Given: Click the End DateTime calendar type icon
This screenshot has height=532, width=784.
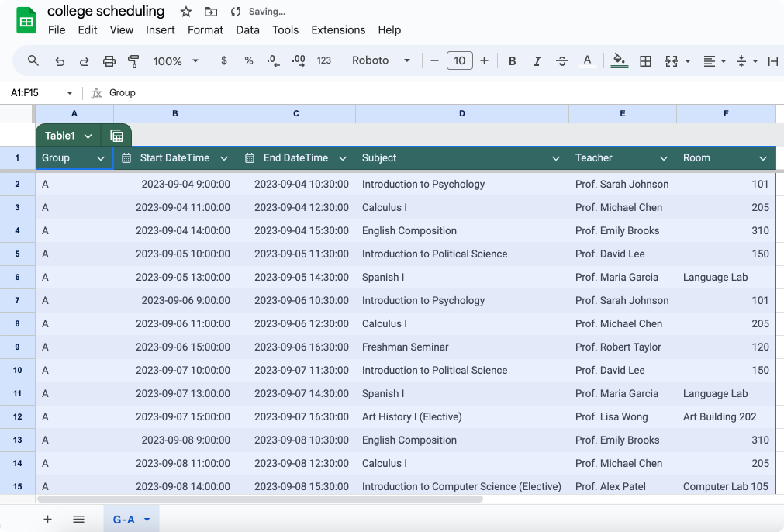Looking at the screenshot, I should point(250,158).
